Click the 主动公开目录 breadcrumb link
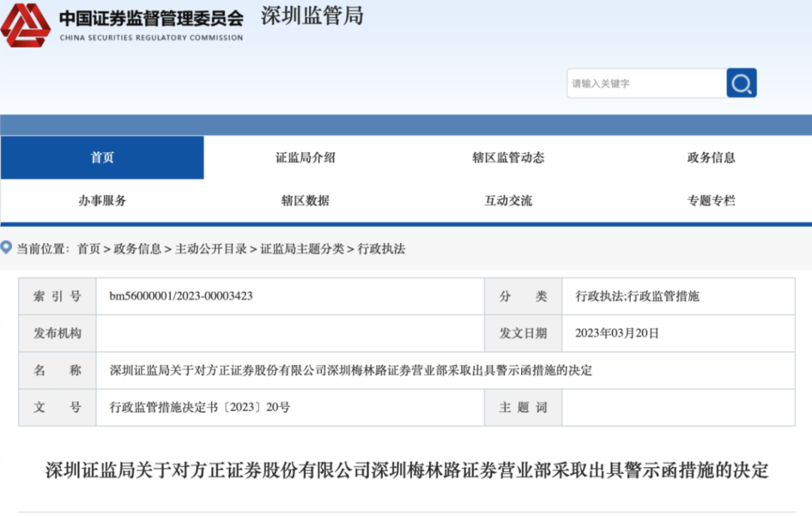812x516 pixels. (x=211, y=249)
